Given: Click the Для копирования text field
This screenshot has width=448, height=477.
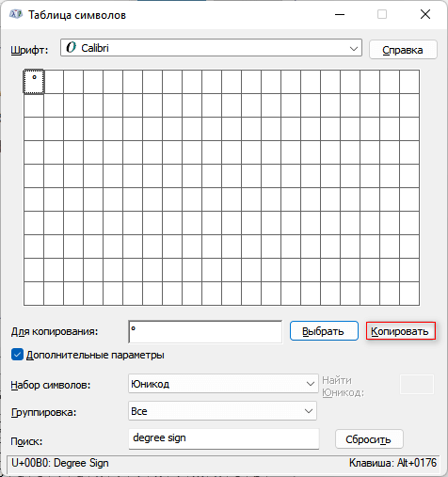Looking at the screenshot, I should pos(205,331).
